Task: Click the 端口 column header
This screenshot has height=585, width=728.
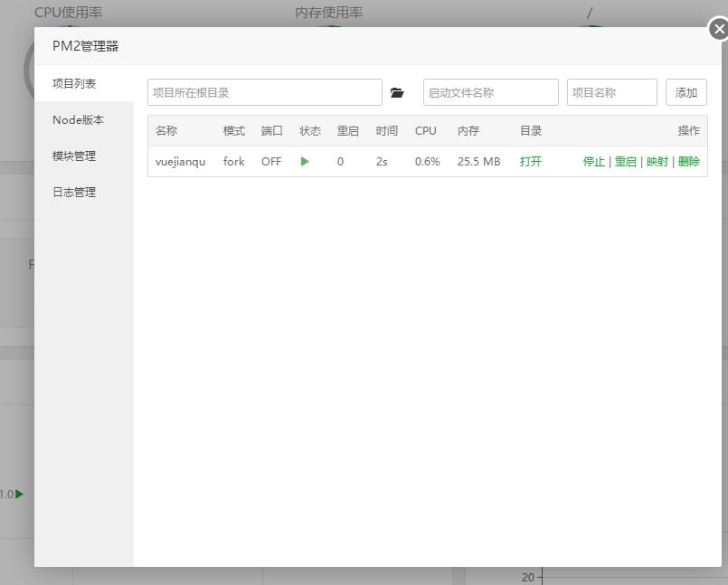Action: 272,131
